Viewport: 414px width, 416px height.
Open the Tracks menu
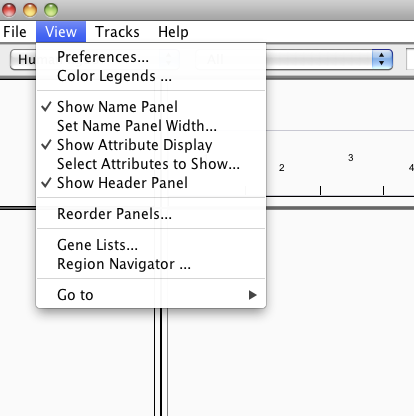coord(117,32)
